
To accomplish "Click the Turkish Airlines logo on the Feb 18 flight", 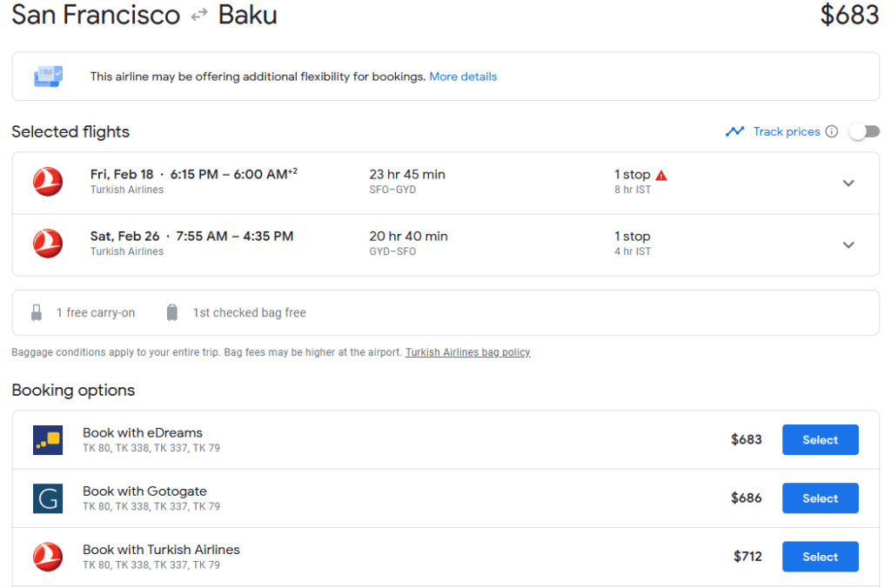I will (48, 182).
